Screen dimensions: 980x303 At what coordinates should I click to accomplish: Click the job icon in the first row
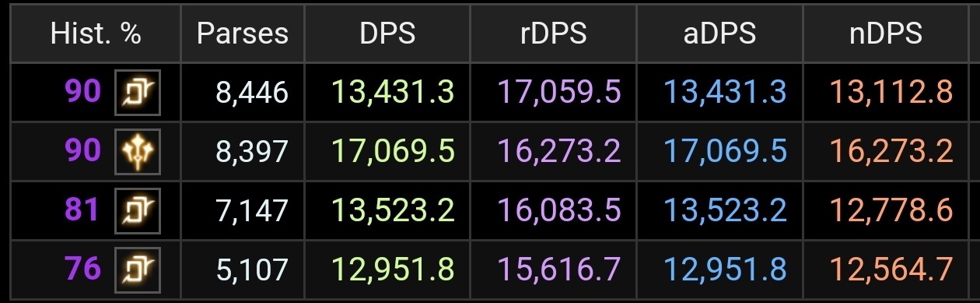click(x=138, y=93)
